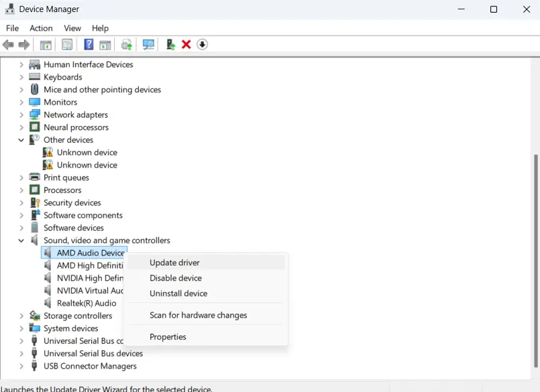Click the down-arrow Disable device toolbar icon
This screenshot has width=540, height=392.
(x=202, y=45)
